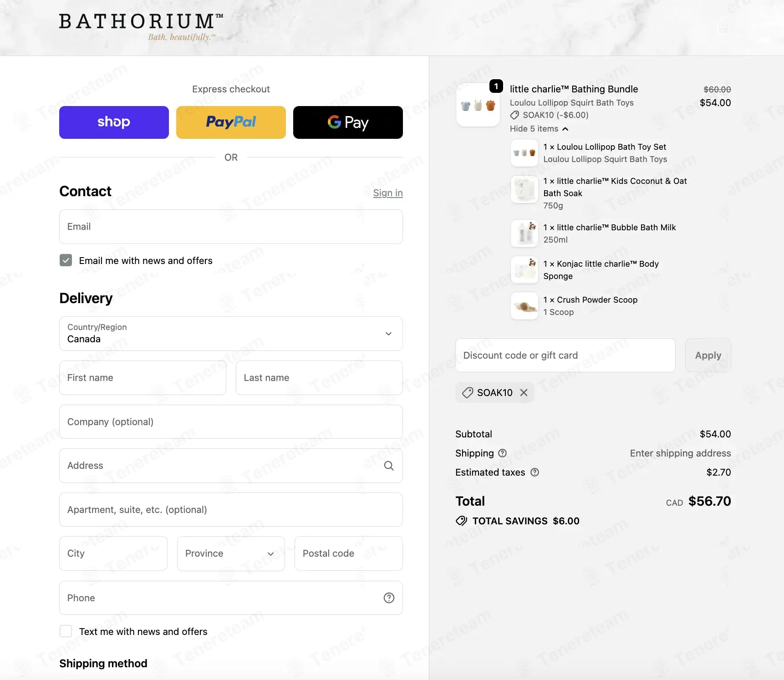Click the strikethrough $60.00 price
The image size is (784, 680).
click(x=717, y=90)
